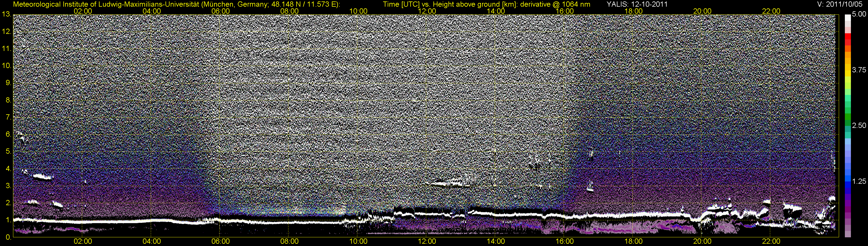Click the 2 km height axis label
868x246 pixels.
tap(8, 203)
